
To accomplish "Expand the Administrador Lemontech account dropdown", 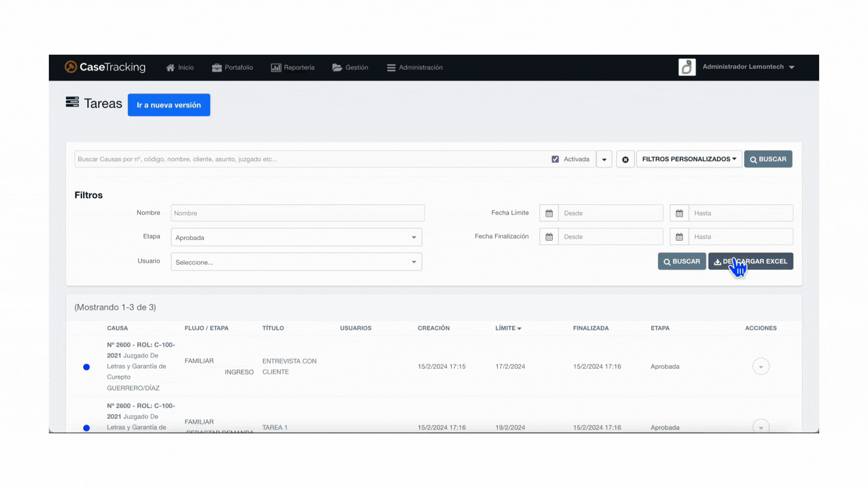I will pyautogui.click(x=749, y=67).
